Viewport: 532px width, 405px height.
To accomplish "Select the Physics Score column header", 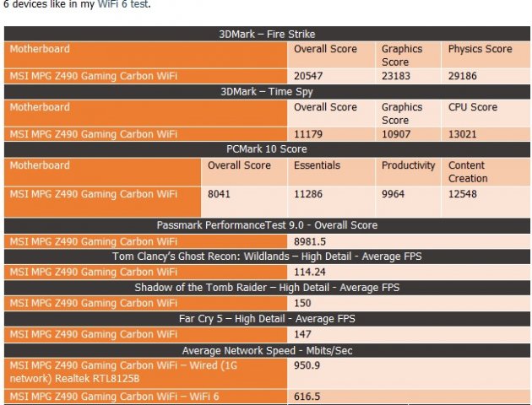I will pos(480,49).
